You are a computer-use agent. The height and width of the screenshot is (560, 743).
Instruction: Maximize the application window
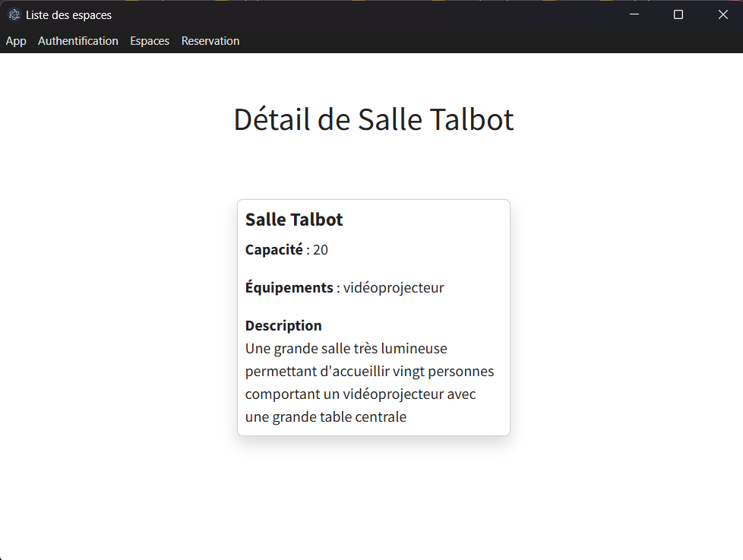coord(678,14)
